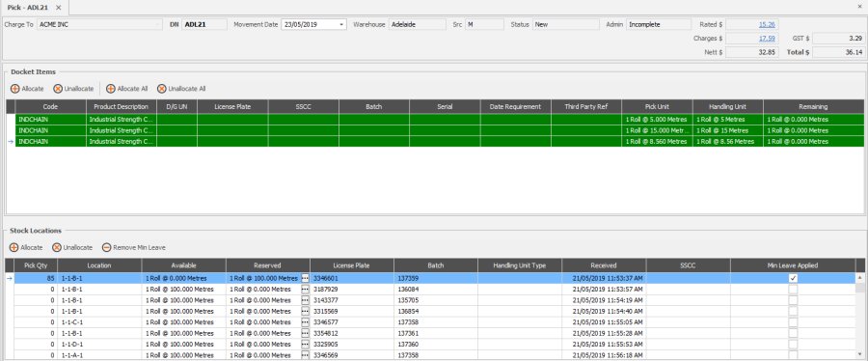Open reserved details for license plate 3346577
The height and width of the screenshot is (361, 868).
305,322
